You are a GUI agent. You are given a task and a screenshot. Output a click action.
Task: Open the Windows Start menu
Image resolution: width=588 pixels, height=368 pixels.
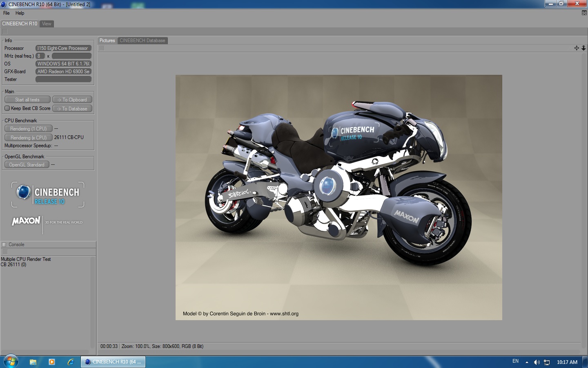pos(11,361)
